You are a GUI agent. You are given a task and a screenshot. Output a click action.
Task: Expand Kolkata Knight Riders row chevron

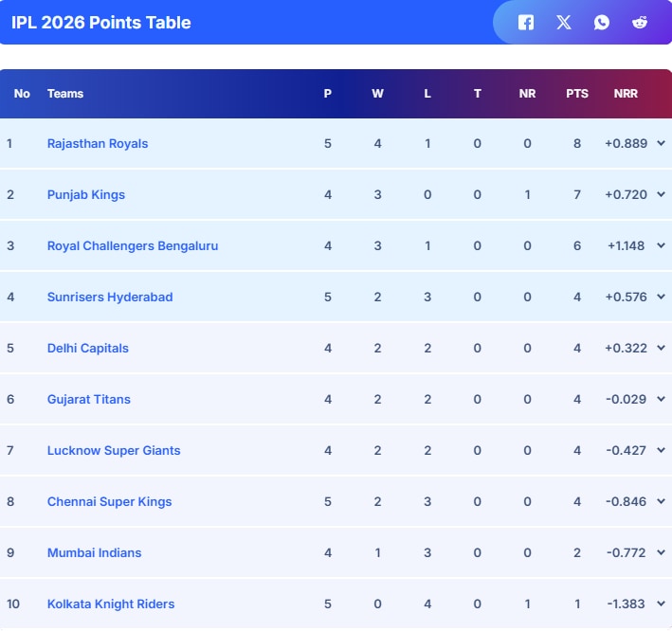click(x=661, y=604)
